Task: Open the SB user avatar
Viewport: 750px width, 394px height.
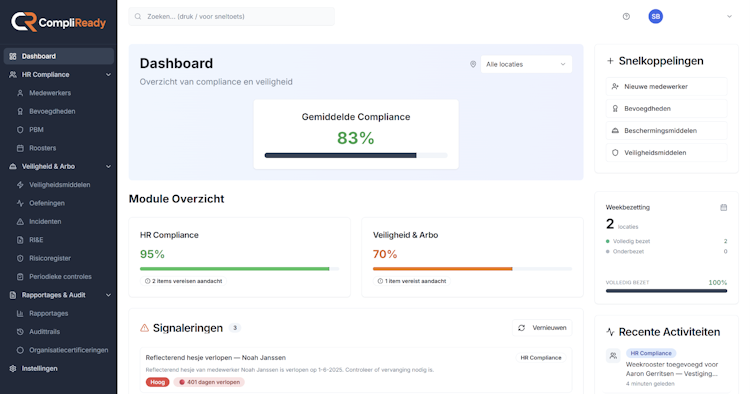Action: point(655,16)
